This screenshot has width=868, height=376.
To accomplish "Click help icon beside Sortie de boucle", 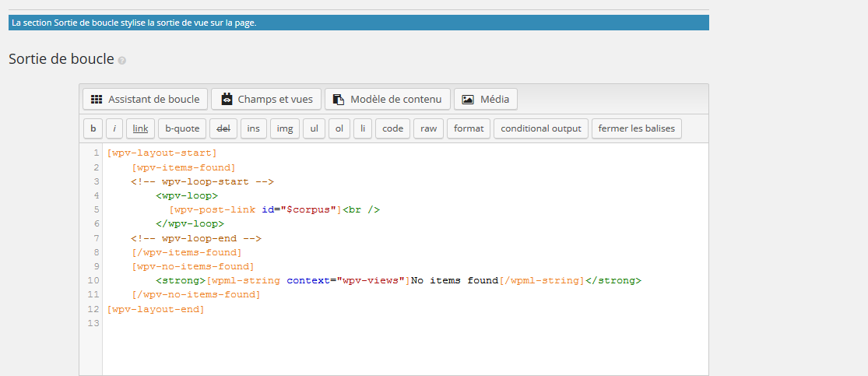I will click(x=121, y=61).
